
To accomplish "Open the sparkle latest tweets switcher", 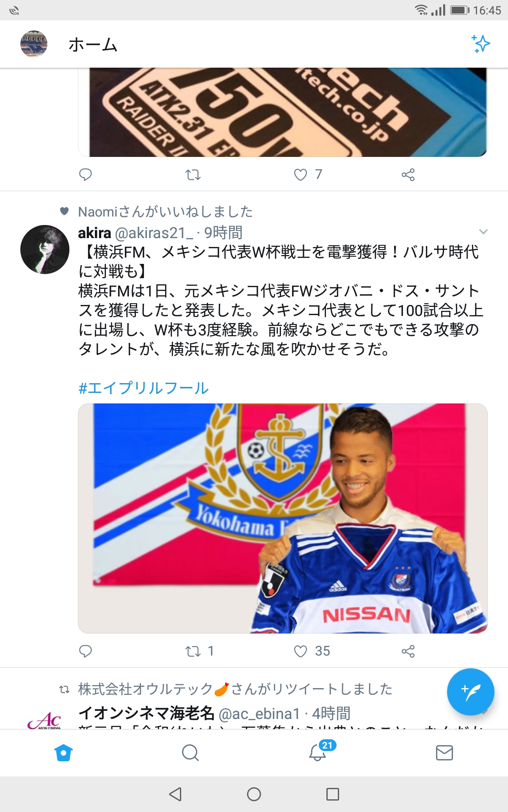I will coord(480,44).
